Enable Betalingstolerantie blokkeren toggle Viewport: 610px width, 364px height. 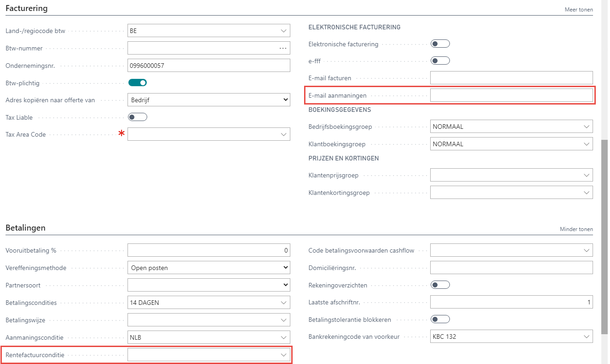[x=440, y=320]
